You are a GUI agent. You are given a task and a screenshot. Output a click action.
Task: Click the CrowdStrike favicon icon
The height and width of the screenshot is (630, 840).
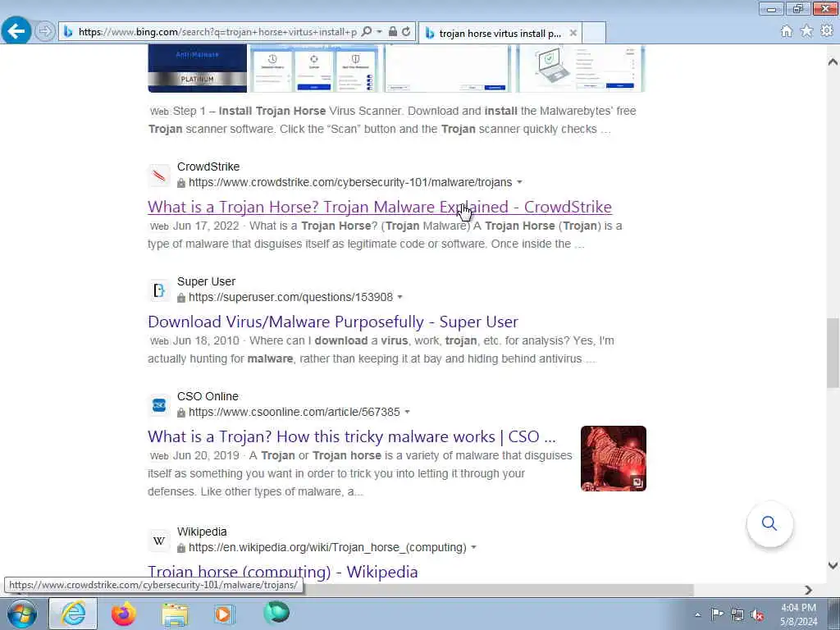point(159,176)
